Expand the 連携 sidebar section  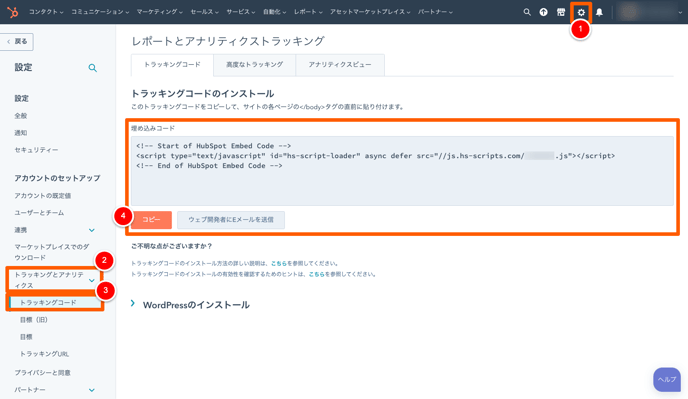click(x=54, y=230)
